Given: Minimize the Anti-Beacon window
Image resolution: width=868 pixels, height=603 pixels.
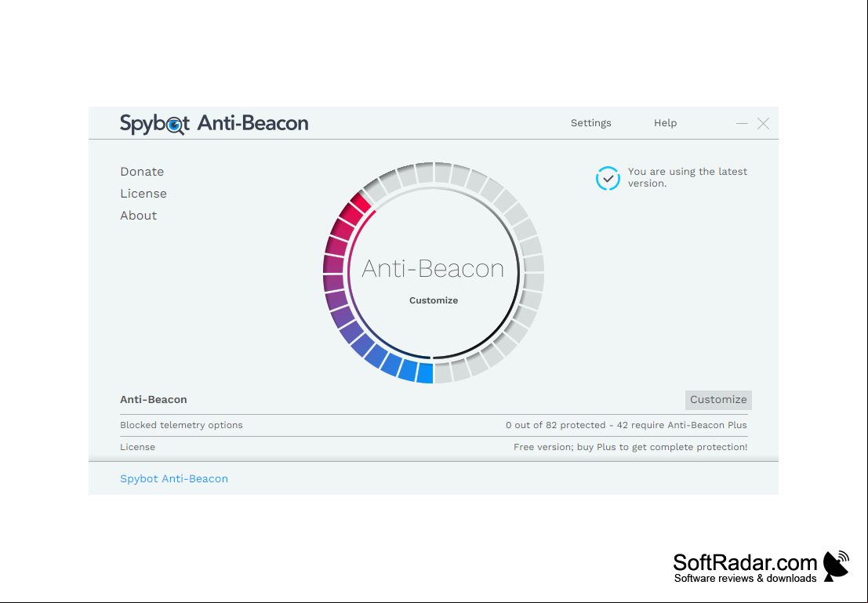Looking at the screenshot, I should (x=742, y=123).
